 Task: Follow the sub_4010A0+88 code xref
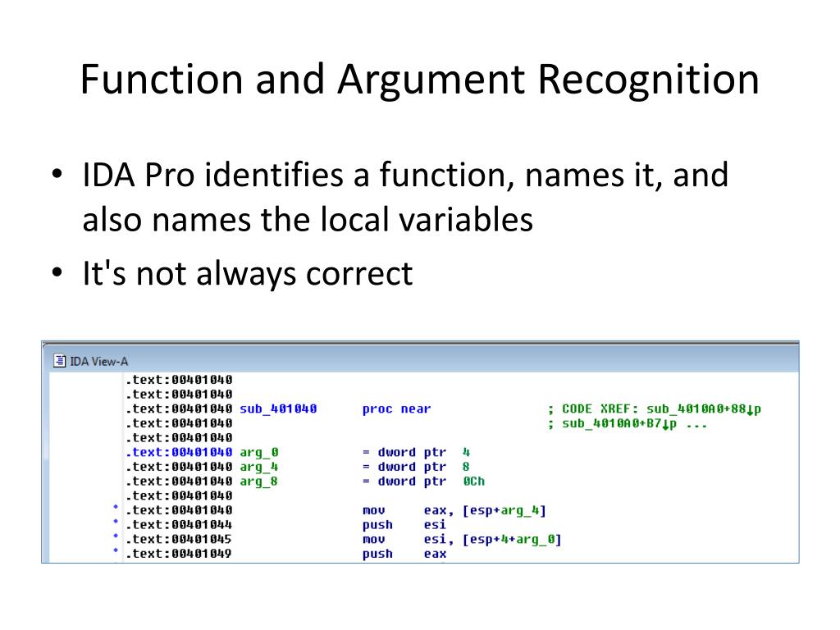click(x=703, y=409)
